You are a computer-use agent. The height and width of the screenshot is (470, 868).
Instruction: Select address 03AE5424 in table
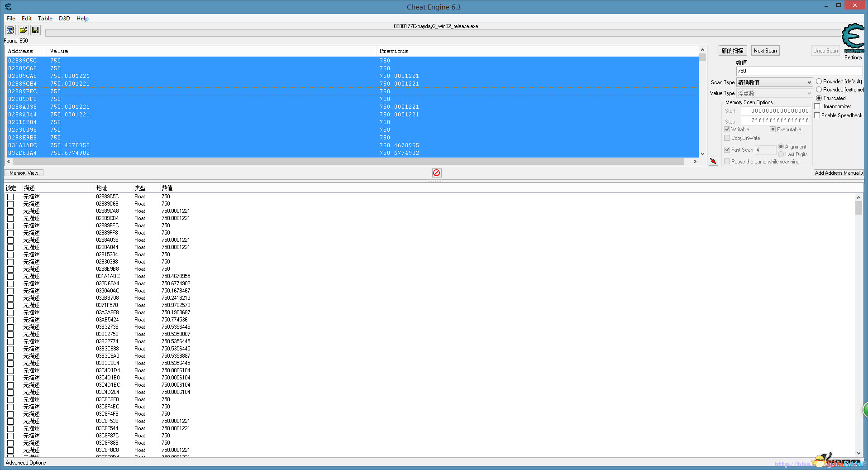(x=107, y=320)
